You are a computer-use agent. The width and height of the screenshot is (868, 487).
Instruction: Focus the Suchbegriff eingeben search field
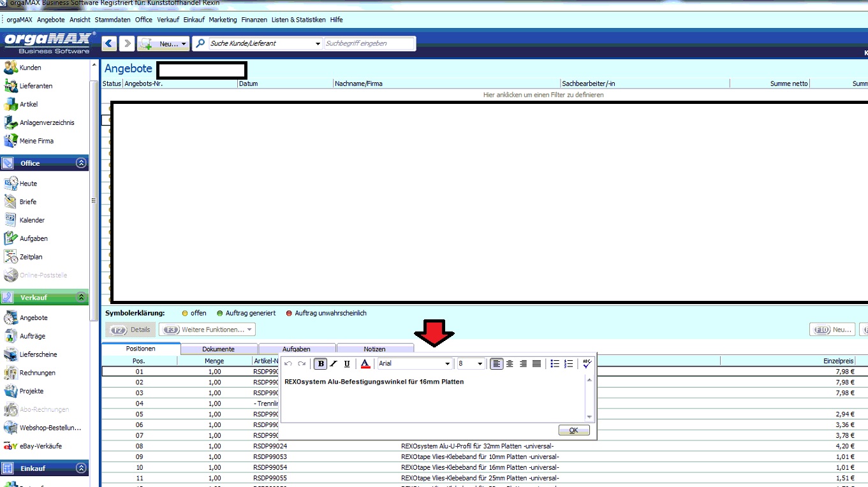click(370, 43)
